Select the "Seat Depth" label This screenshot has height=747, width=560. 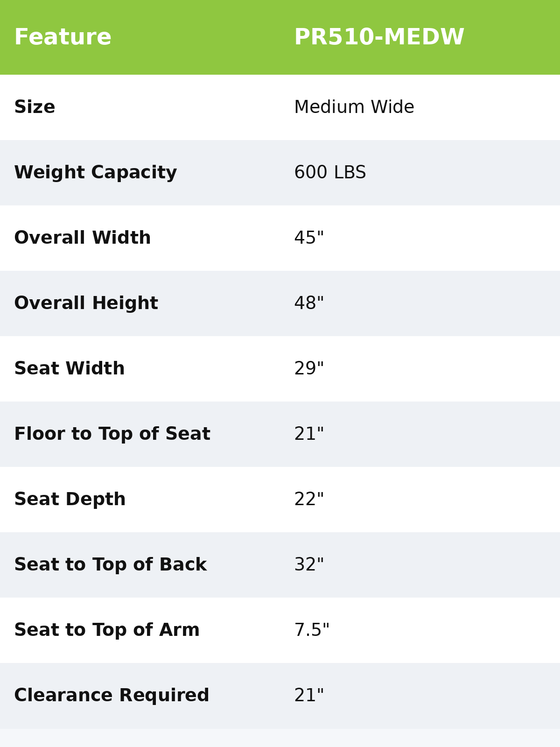70,500
